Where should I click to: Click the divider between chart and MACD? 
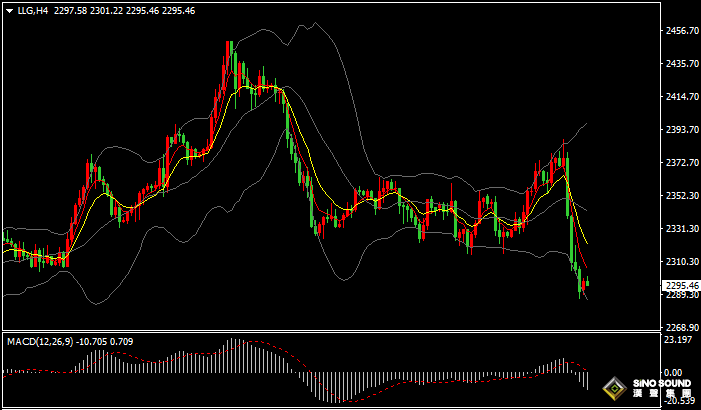pos(330,333)
